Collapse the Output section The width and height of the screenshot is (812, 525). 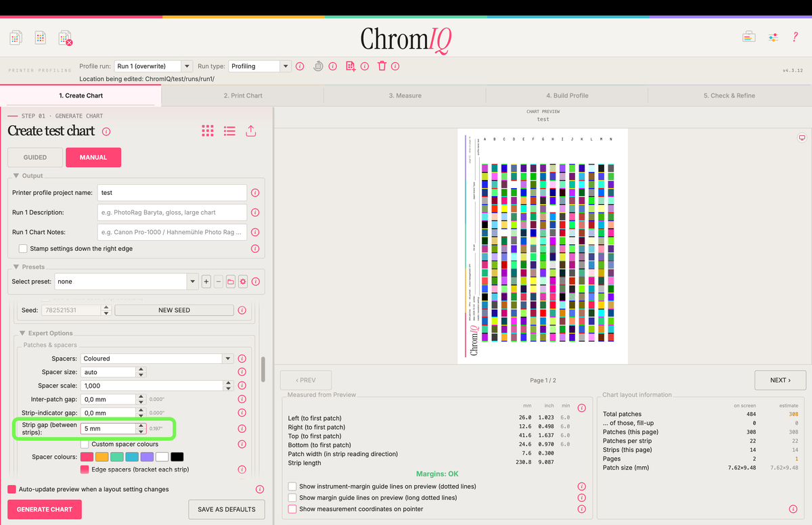[16, 176]
